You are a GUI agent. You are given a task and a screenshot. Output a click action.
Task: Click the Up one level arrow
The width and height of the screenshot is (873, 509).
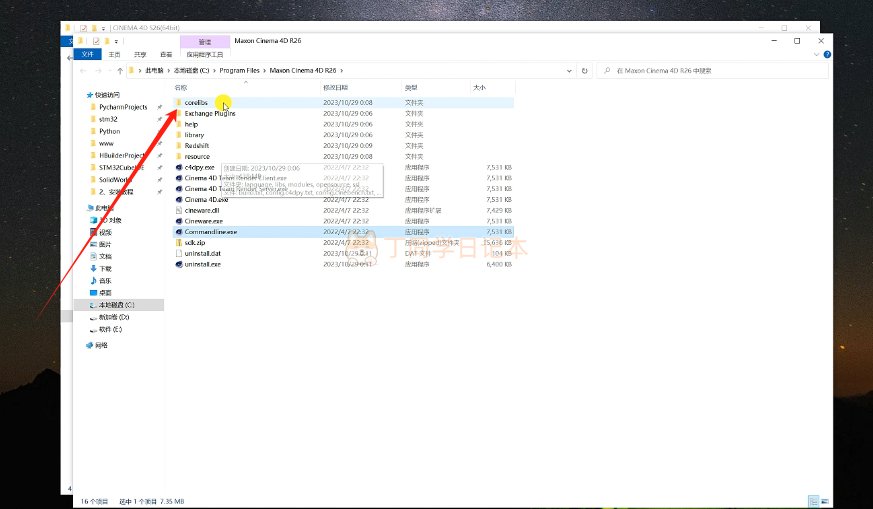119,72
